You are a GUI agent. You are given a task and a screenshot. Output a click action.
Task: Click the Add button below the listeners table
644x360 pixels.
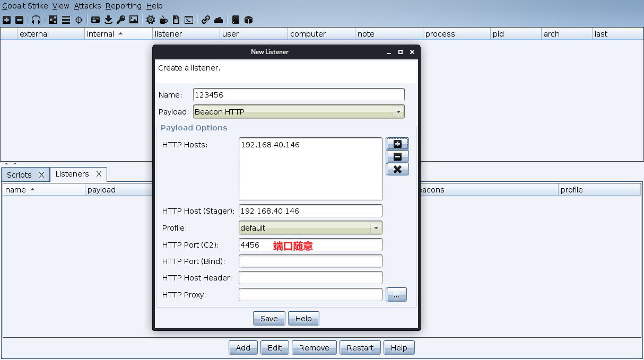243,348
